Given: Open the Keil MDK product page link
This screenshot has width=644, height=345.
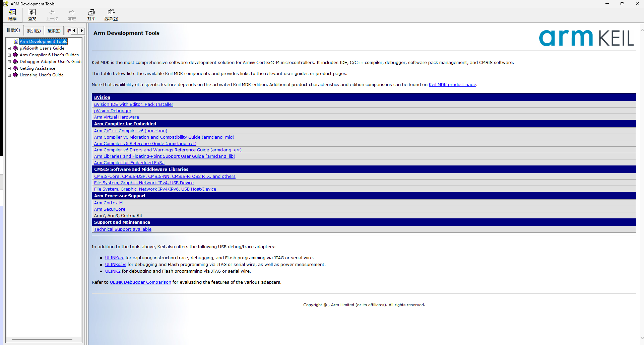Looking at the screenshot, I should point(452,85).
